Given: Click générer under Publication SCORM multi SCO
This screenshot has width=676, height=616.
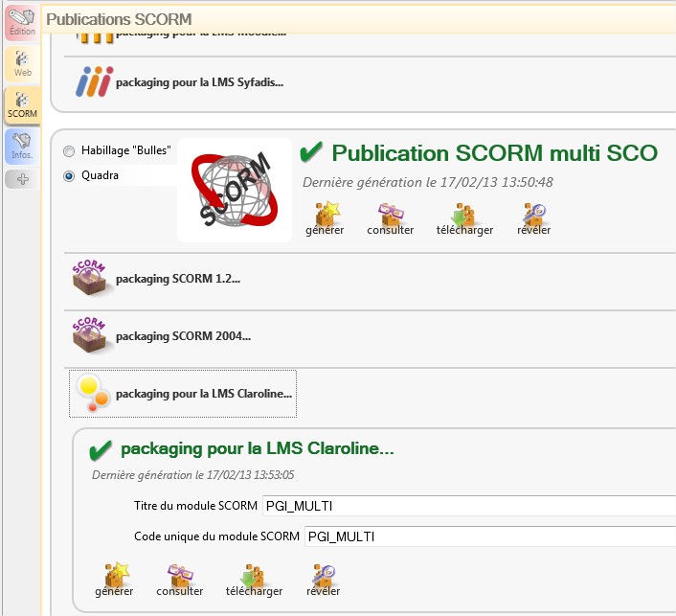Looking at the screenshot, I should tap(325, 218).
